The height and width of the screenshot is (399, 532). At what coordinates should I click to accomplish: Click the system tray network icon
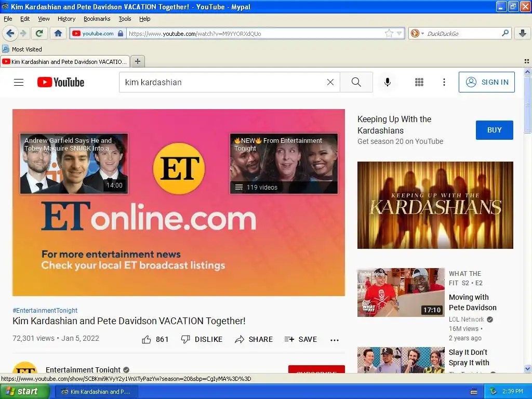coord(493,392)
